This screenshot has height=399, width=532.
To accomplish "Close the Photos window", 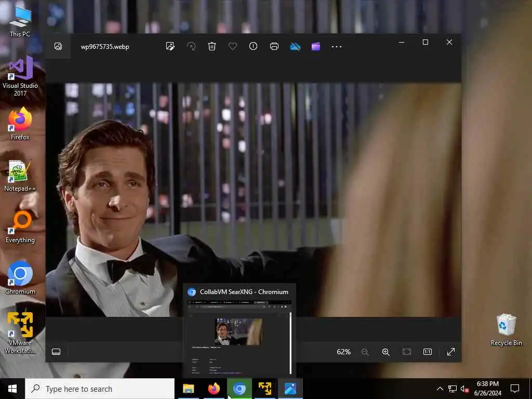I will 449,42.
